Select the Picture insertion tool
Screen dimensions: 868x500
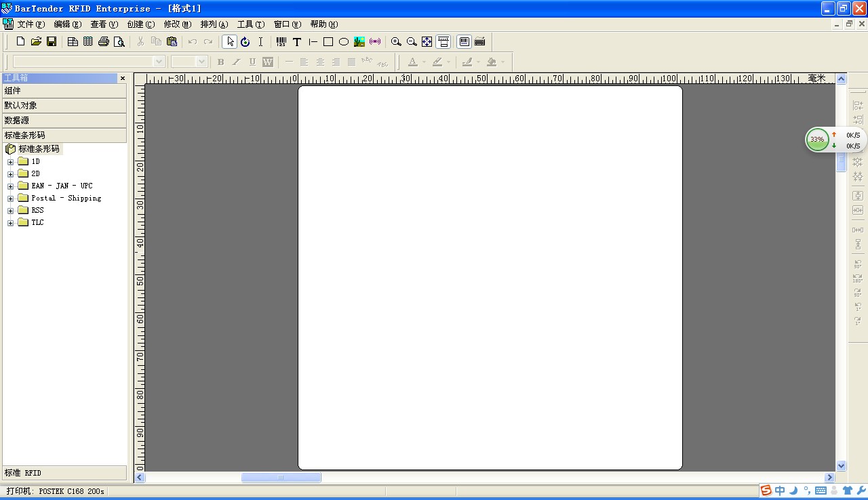pos(359,41)
